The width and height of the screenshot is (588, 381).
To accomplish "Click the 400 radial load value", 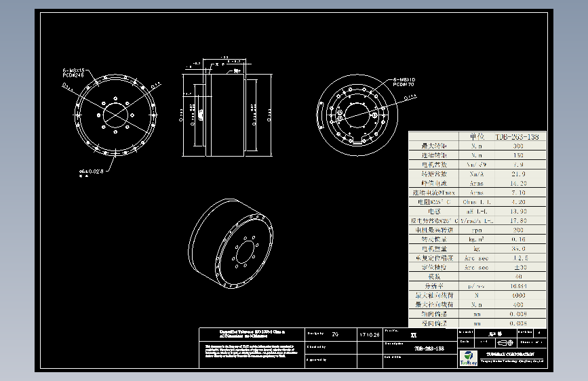I will (518, 305).
